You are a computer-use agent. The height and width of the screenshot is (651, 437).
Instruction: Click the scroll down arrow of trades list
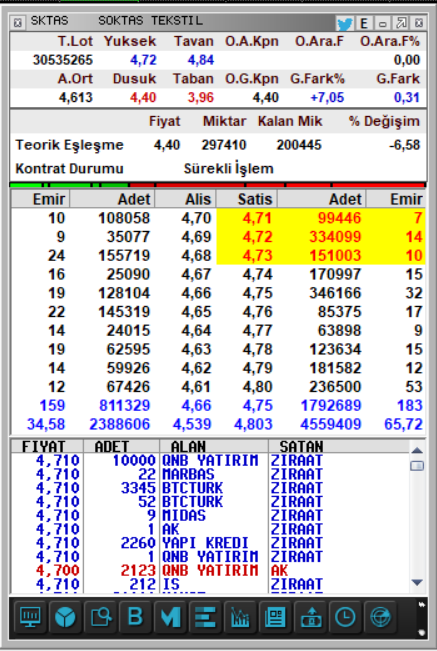pos(417,582)
